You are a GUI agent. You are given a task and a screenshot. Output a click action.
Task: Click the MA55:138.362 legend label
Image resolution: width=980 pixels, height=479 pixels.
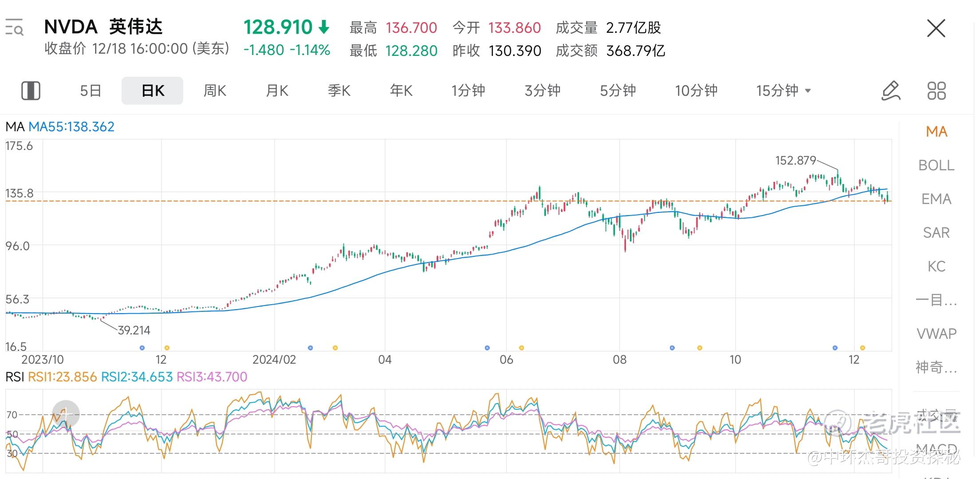(x=71, y=127)
